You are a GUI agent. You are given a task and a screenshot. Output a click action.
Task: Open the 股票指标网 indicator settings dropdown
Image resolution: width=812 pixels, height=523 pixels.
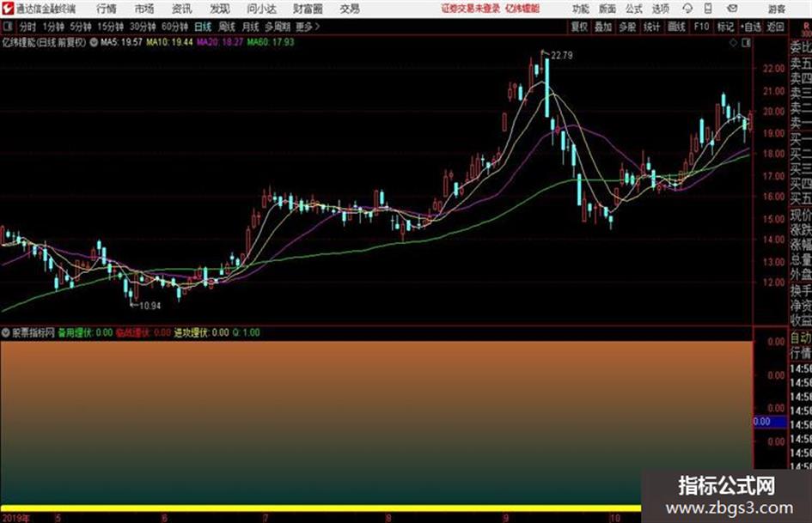pyautogui.click(x=6, y=332)
